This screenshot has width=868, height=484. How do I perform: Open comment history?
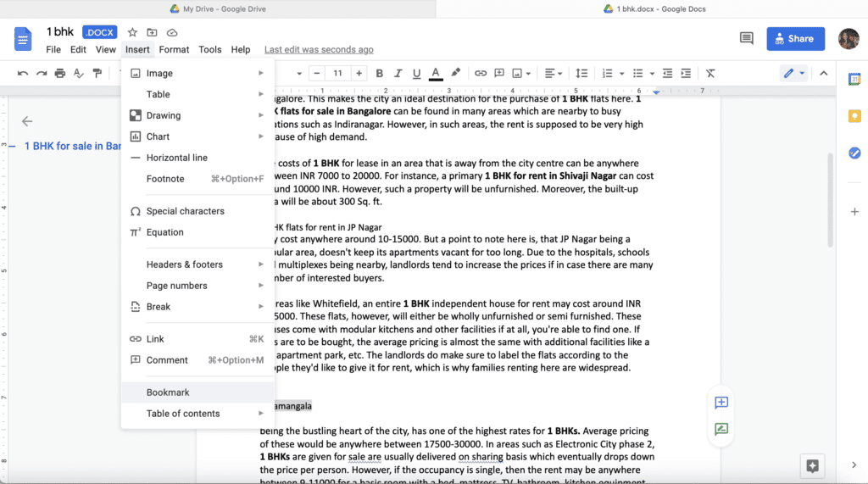click(746, 39)
